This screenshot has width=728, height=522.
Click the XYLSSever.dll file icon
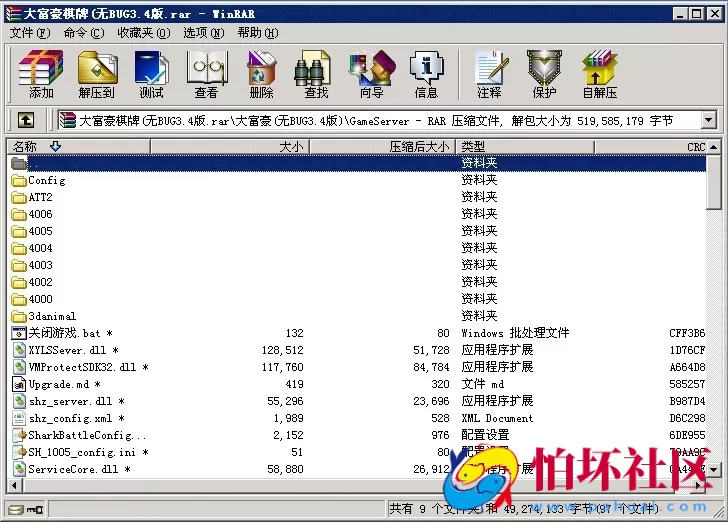pos(19,350)
